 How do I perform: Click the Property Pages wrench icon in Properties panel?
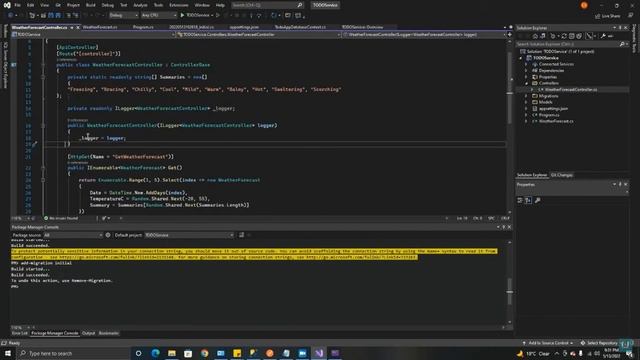(538, 200)
